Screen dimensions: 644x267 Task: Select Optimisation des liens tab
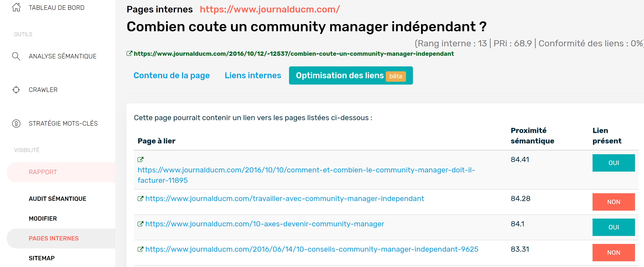[x=351, y=75]
